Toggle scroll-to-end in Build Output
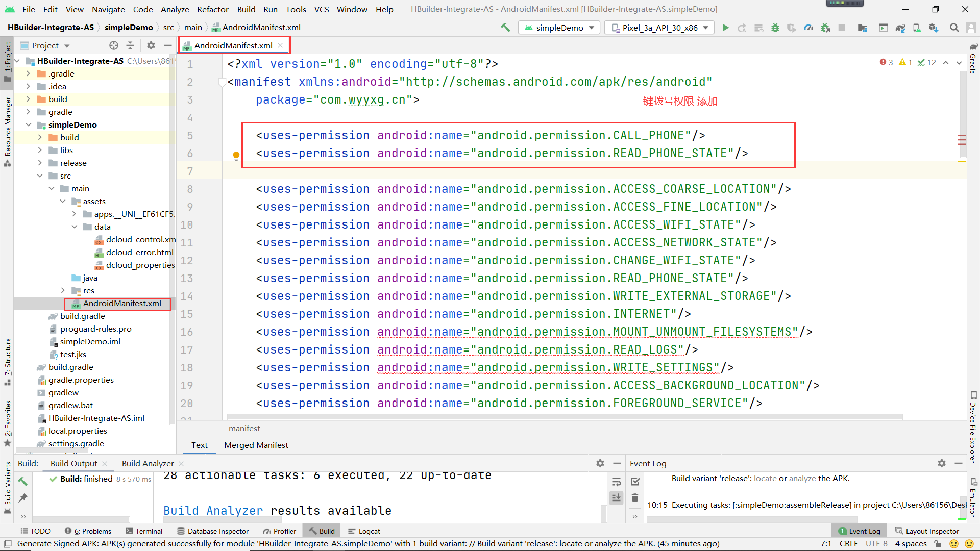The width and height of the screenshot is (980, 551). 617,497
